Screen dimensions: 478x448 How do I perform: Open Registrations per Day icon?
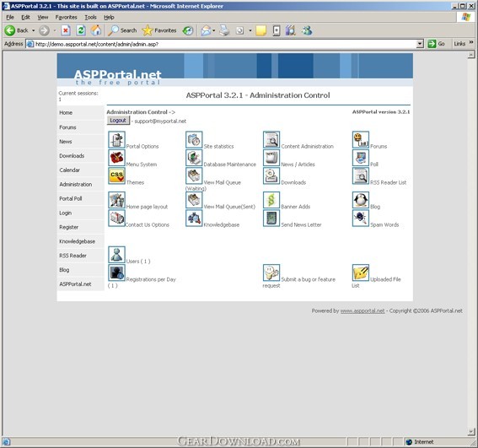(116, 273)
